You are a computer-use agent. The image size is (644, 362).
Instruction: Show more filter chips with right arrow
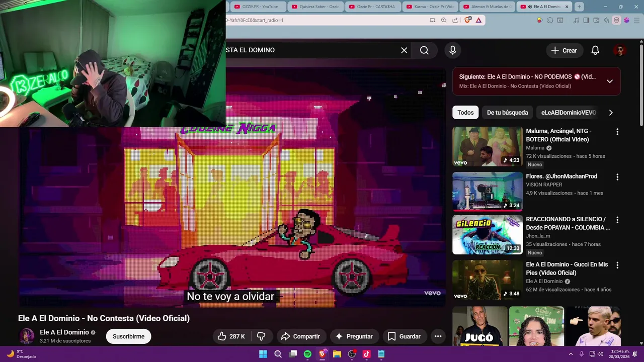point(611,113)
